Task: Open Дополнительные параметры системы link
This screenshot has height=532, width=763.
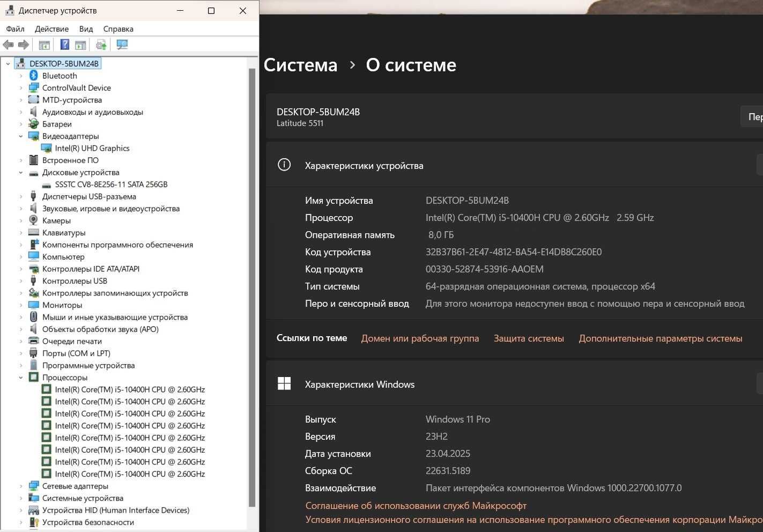Action: pos(661,338)
